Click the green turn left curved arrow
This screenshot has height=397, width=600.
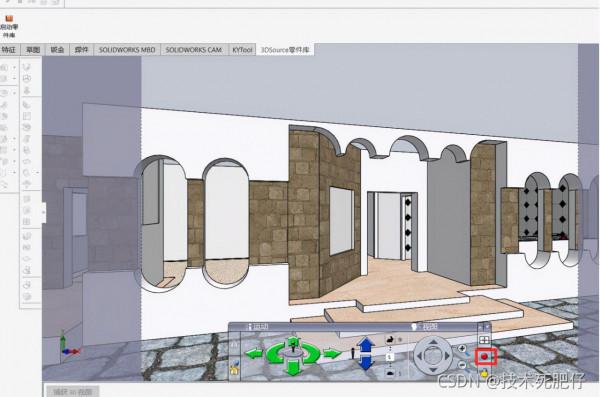coord(274,353)
